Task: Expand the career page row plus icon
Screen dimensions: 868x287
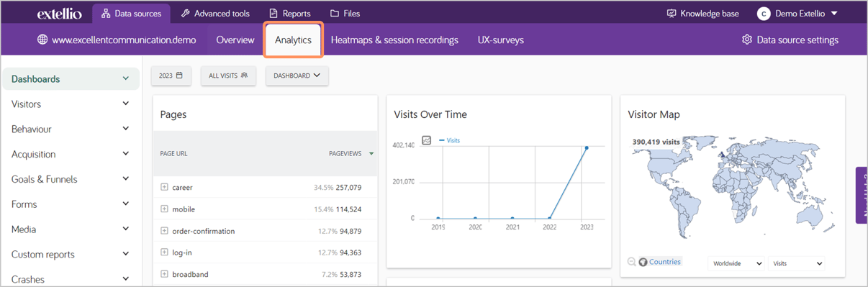Action: pyautogui.click(x=164, y=187)
